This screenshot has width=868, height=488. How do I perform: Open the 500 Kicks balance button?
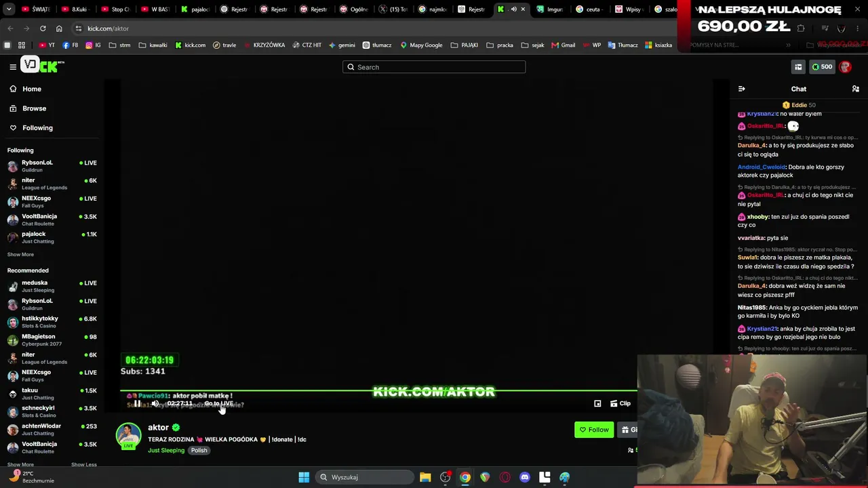pos(822,67)
